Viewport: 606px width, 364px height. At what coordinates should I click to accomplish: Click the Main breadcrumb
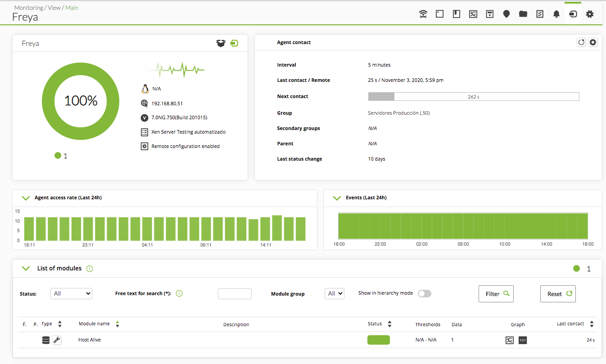click(x=72, y=8)
